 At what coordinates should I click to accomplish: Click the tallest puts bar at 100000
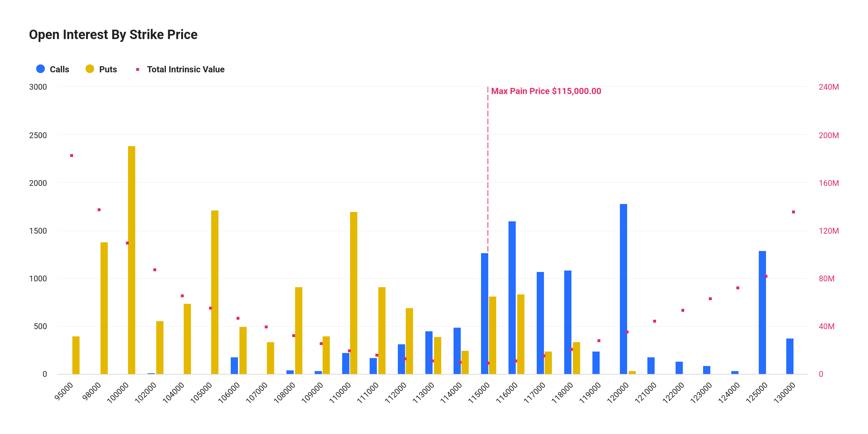(132, 260)
